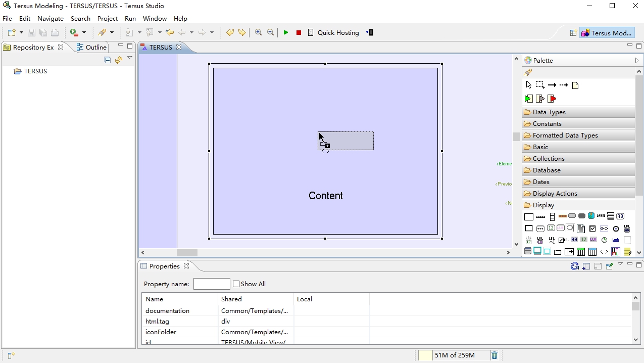The height and width of the screenshot is (363, 644).
Task: Click the Pin to selection icon in Properties
Action: pos(609,266)
